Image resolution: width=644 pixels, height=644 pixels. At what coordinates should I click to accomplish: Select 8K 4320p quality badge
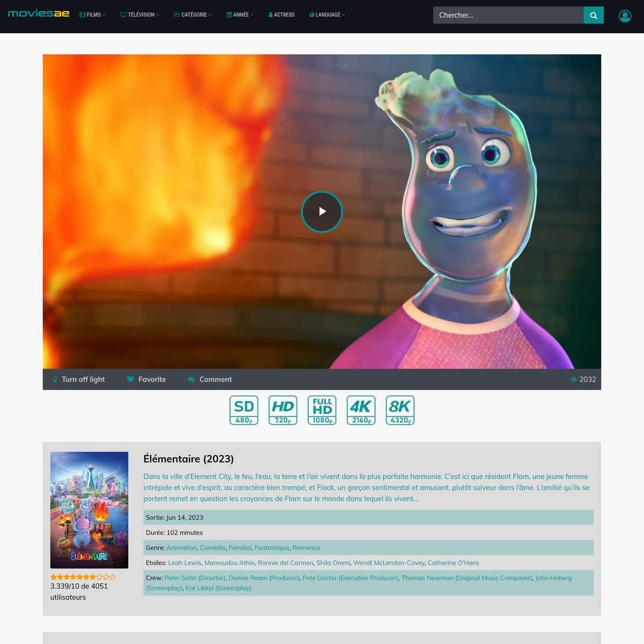pyautogui.click(x=400, y=410)
